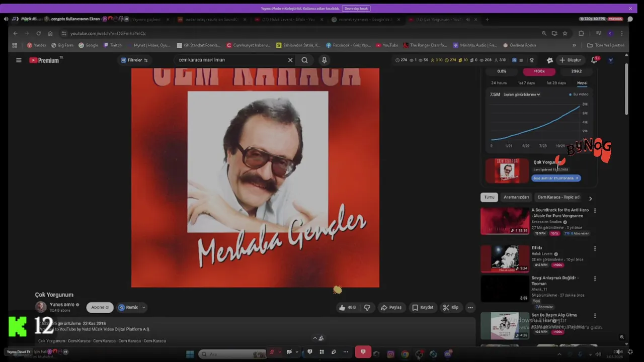Switch stats range to '24 hours'

click(x=499, y=83)
